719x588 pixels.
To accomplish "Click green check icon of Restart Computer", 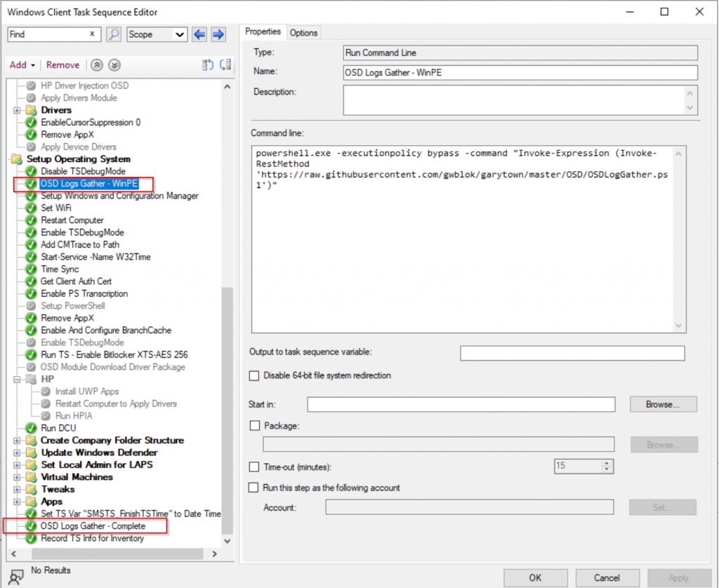I will [31, 220].
